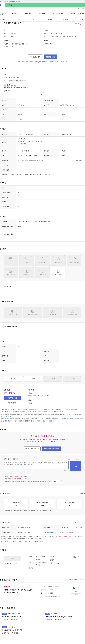Click info icon beside 빅데이터 추천 정보
The image size is (85, 644).
pos(14,608)
